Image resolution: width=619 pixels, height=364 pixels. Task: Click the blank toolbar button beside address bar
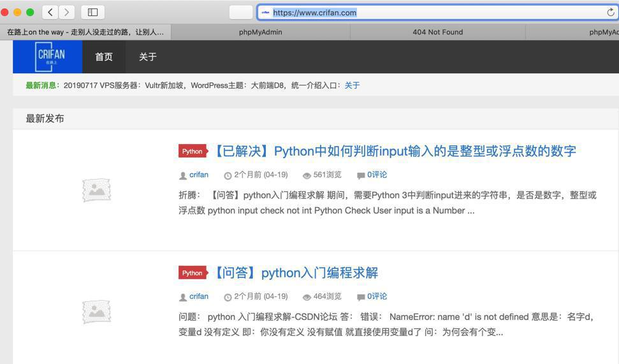[x=241, y=12]
